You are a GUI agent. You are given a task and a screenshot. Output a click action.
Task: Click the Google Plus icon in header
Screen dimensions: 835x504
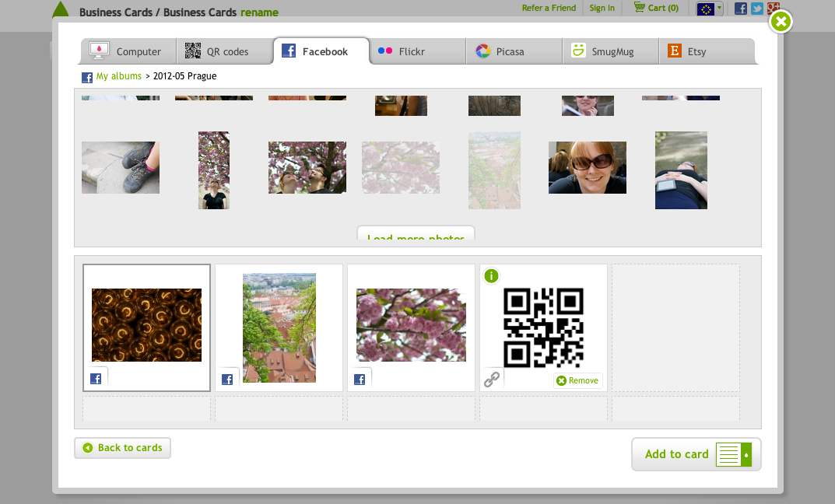click(773, 9)
